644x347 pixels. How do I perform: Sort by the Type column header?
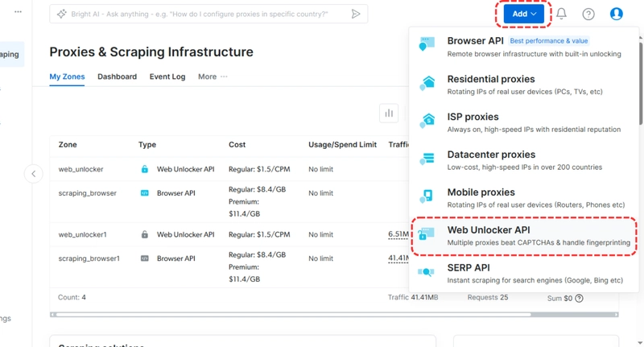(x=147, y=145)
